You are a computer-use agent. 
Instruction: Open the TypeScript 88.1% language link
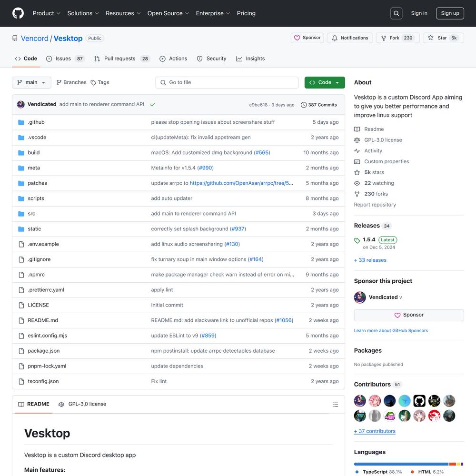(379, 472)
